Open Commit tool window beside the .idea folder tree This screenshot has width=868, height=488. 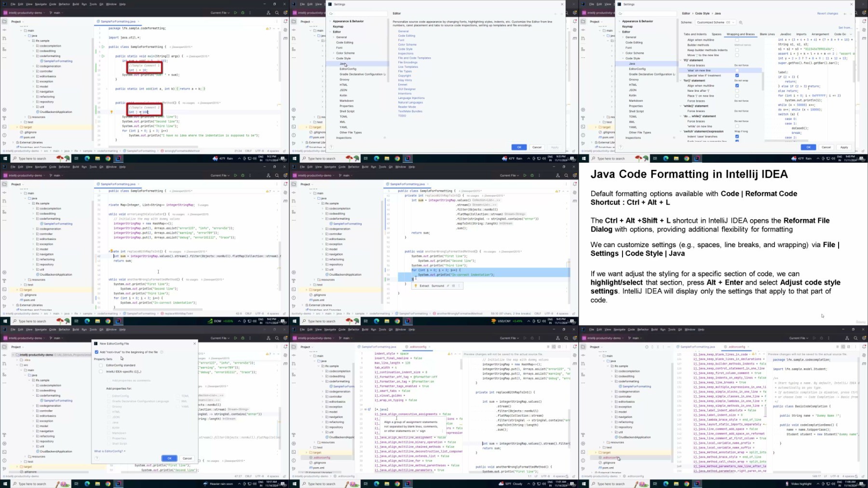(x=4, y=355)
